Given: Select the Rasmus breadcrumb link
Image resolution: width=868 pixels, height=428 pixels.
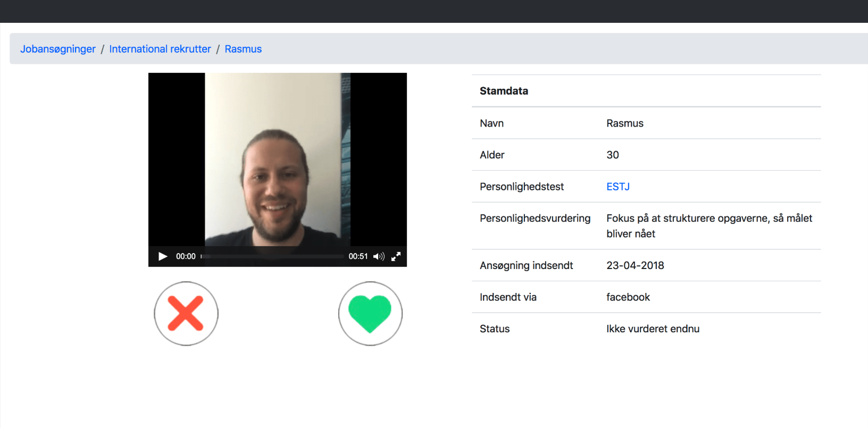Looking at the screenshot, I should point(243,49).
